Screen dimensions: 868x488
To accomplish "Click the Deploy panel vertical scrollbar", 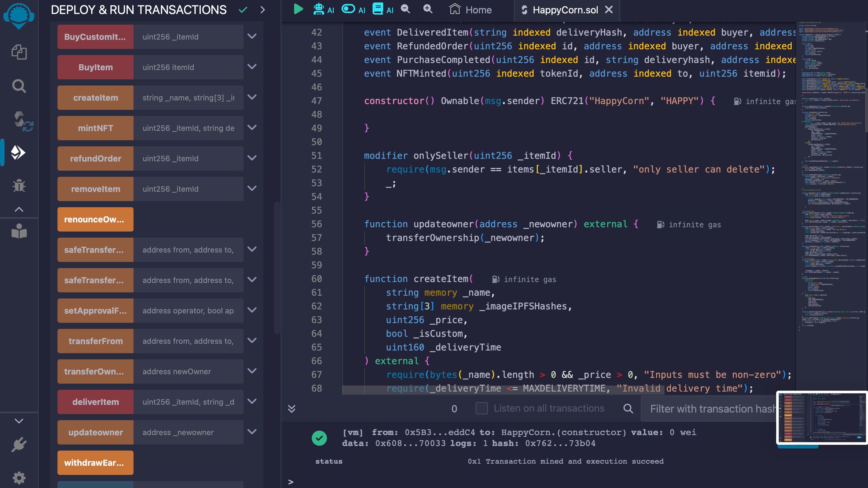I will point(277,268).
